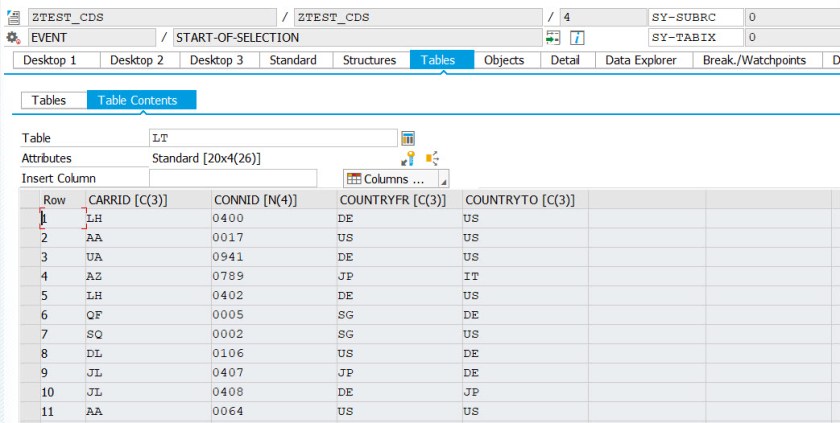Select the Tables sub-tab
840x423 pixels.
point(49,100)
